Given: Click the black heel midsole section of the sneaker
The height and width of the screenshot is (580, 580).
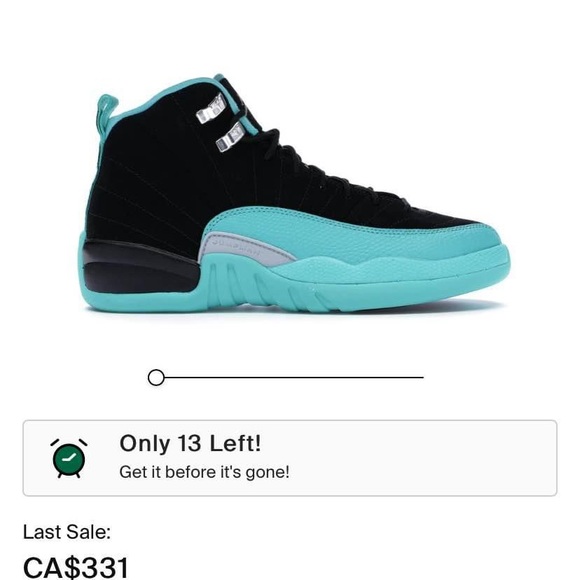Looking at the screenshot, I should pos(139,266).
